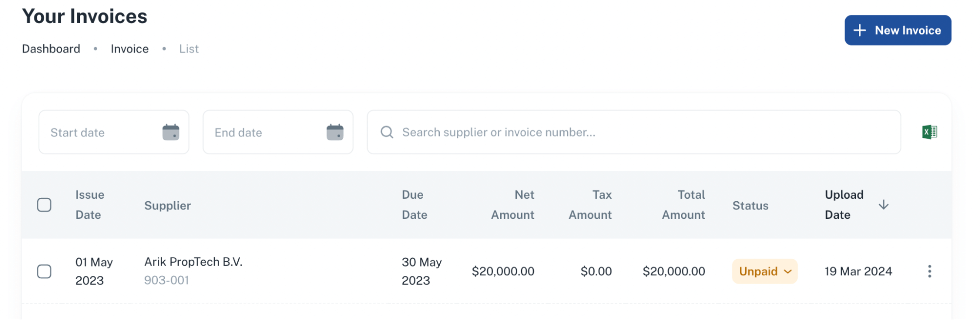
Task: Click the search magnifier icon
Action: click(387, 132)
